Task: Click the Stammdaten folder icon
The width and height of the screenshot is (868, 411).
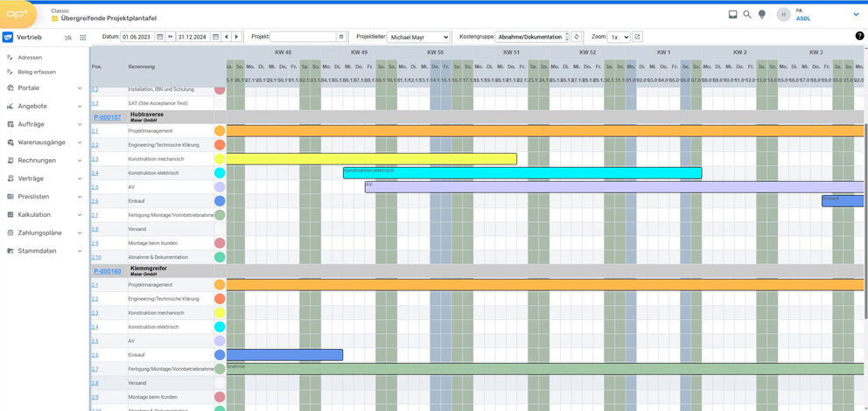Action: (10, 251)
